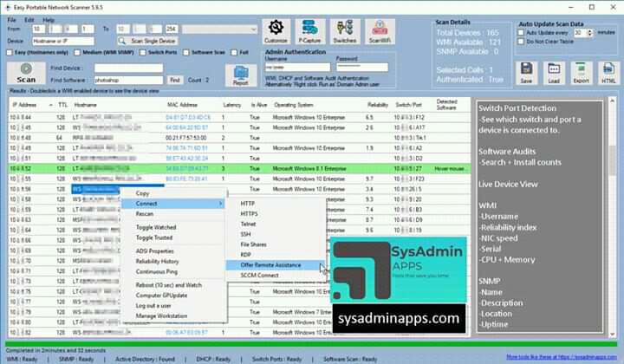The image size is (624, 364).
Task: Sort by Latency column header
Action: click(x=232, y=105)
